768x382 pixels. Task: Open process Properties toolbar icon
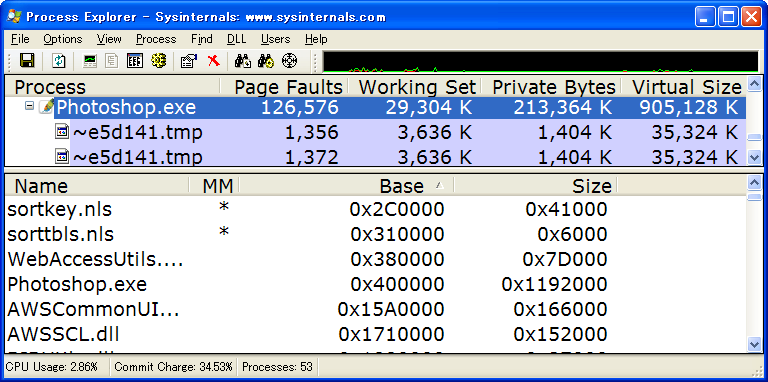[189, 61]
